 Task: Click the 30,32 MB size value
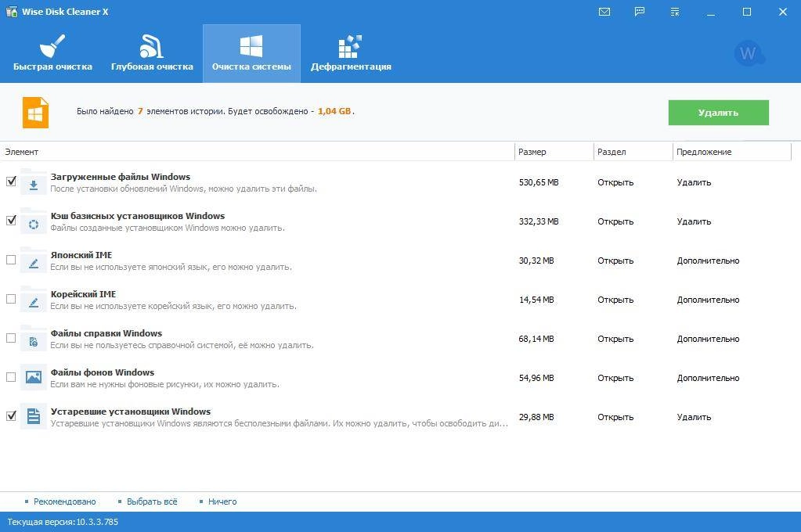(x=536, y=261)
